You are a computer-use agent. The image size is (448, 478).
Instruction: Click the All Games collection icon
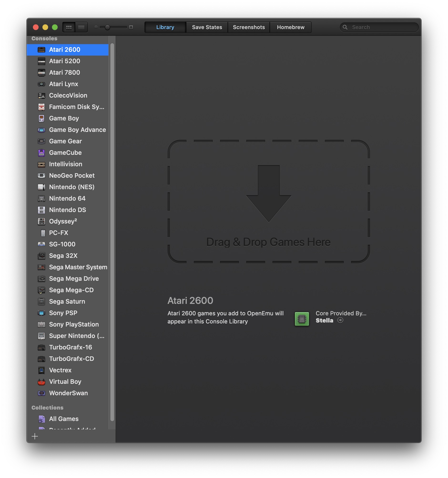click(x=42, y=419)
